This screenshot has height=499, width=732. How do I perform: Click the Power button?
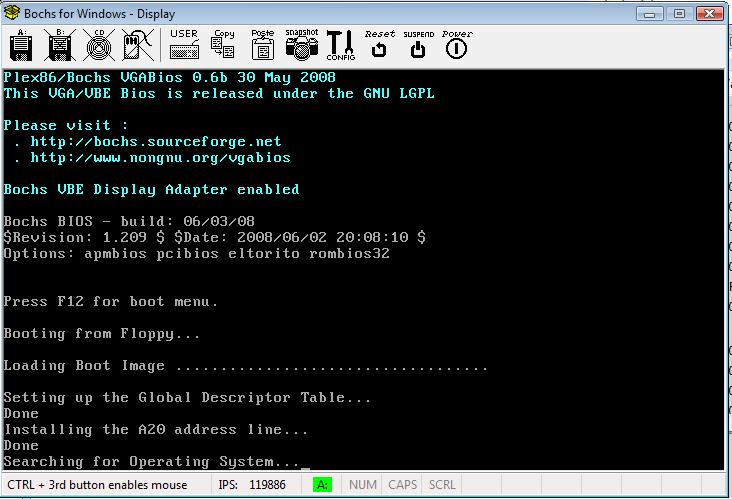pyautogui.click(x=457, y=45)
